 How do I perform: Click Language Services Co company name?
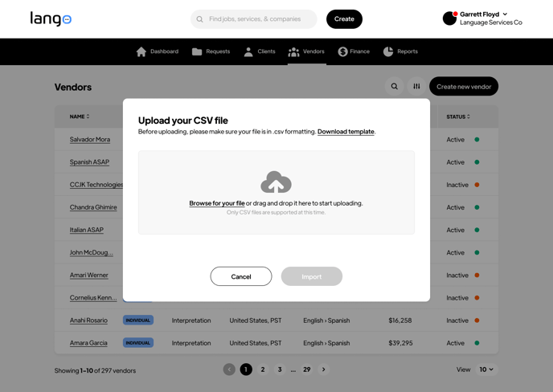point(491,22)
